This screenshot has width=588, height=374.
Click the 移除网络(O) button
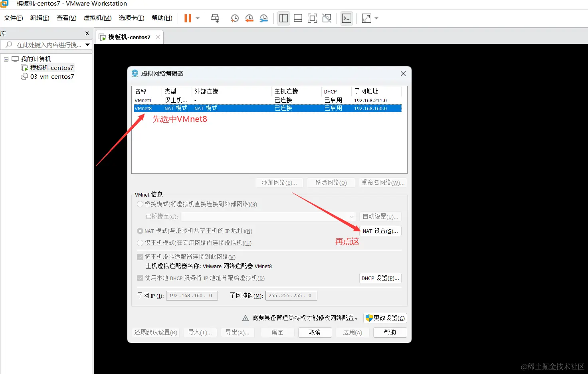click(331, 183)
